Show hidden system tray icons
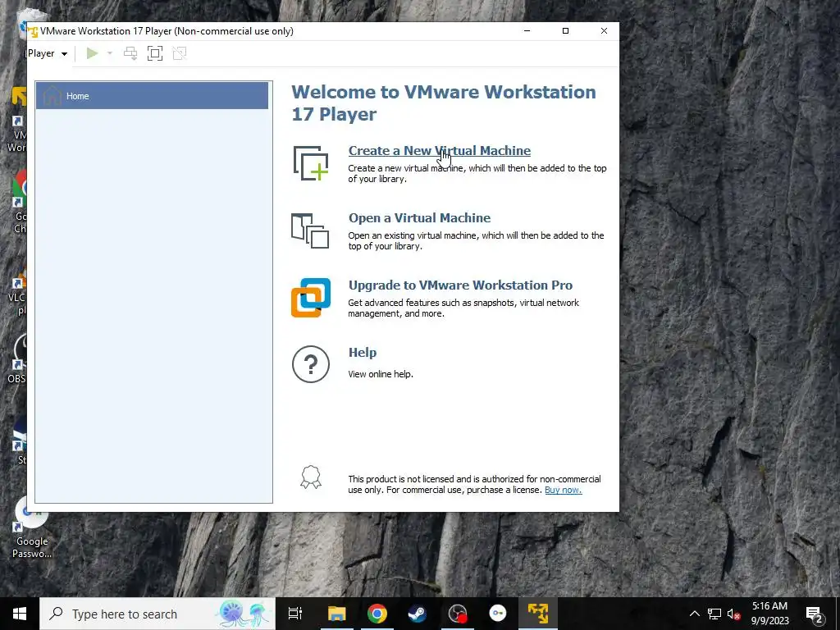Image resolution: width=840 pixels, height=630 pixels. 694,614
